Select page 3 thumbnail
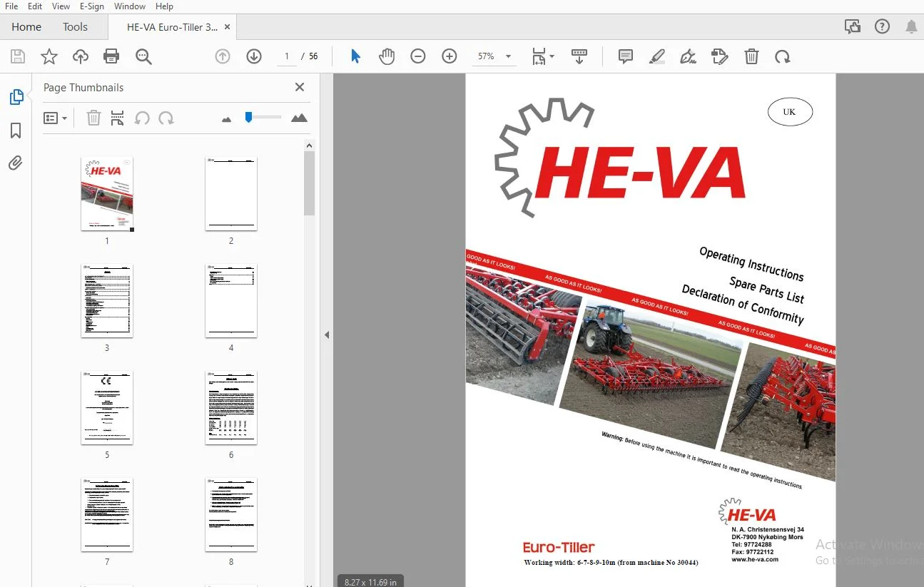Screen dimensions: 924x587 [x=107, y=301]
